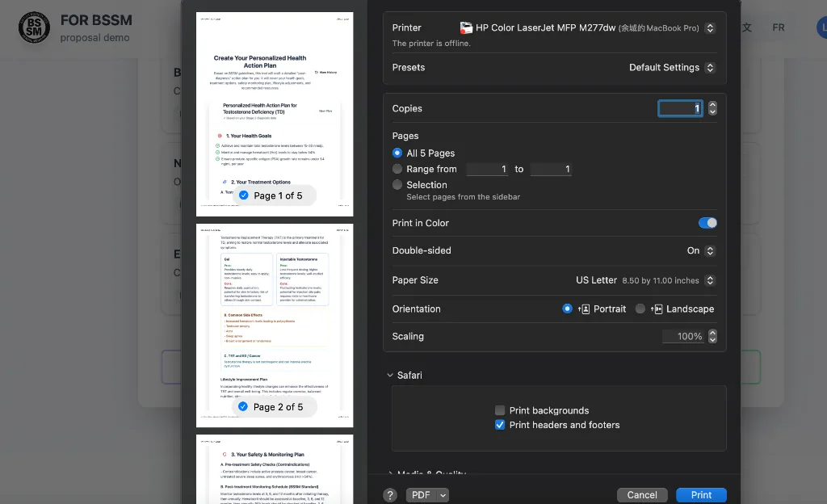Select the page 2 preview thumbnail
The image size is (827, 504).
(275, 325)
